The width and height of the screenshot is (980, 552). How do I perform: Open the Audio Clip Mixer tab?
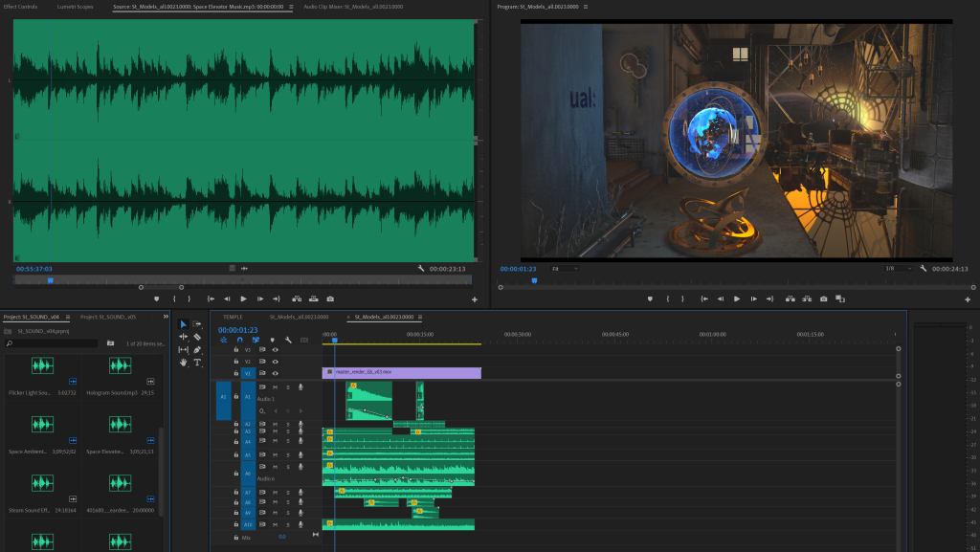tap(353, 7)
